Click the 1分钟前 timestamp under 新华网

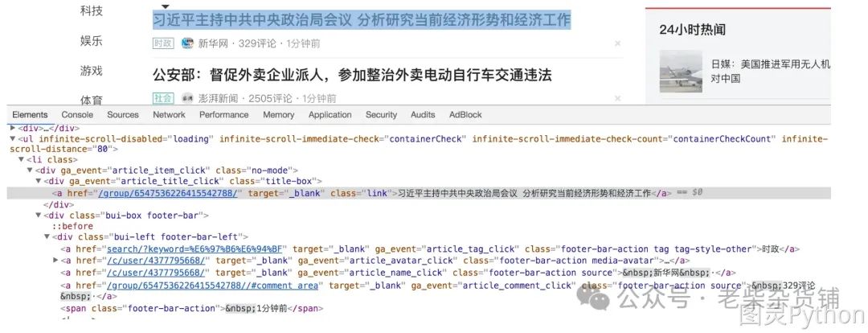click(x=303, y=43)
